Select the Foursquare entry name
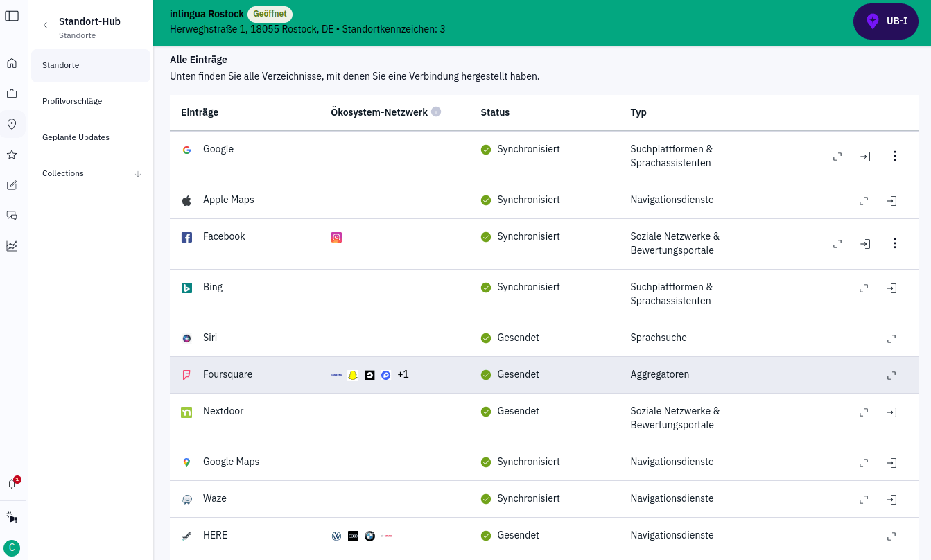 click(227, 374)
